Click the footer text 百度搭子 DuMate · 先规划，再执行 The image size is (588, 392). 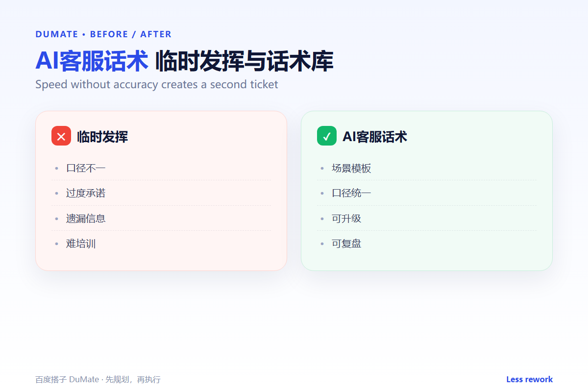(98, 380)
